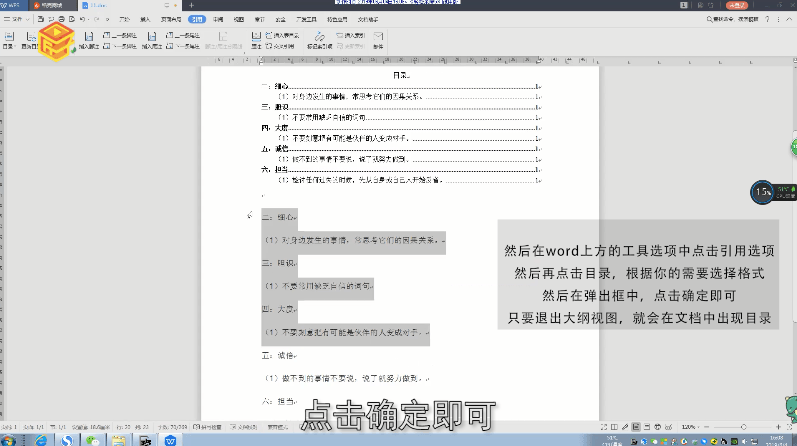Click the orange login button in title bar

(x=737, y=5)
